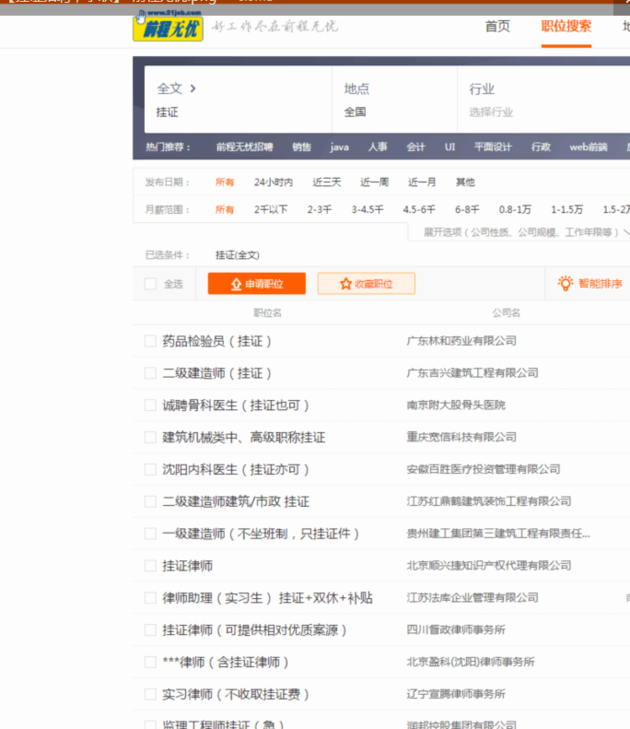Select the 职位搜索 navigation tab
This screenshot has width=630, height=729.
[566, 26]
